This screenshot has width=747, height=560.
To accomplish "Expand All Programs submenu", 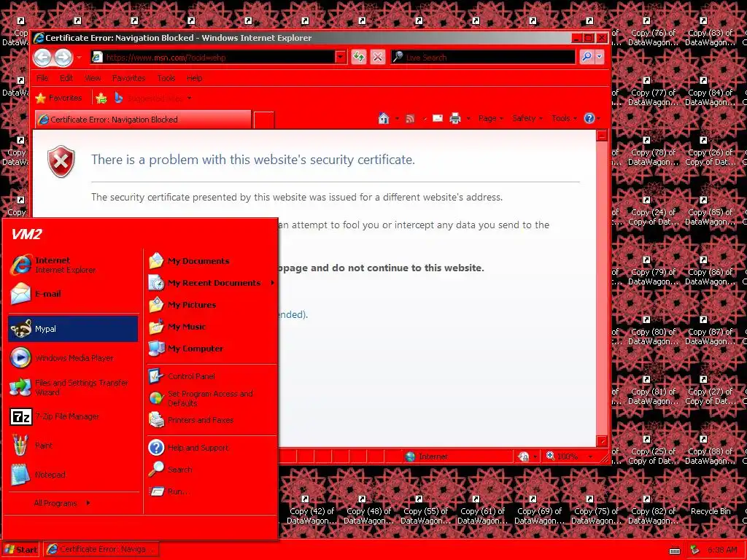I will (62, 503).
